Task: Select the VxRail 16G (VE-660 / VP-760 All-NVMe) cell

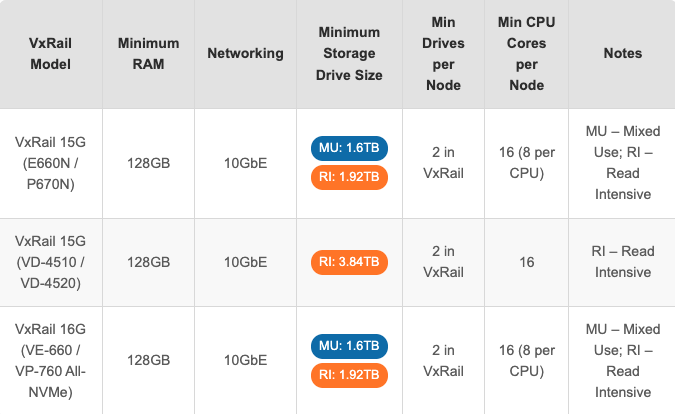Action: tap(49, 360)
